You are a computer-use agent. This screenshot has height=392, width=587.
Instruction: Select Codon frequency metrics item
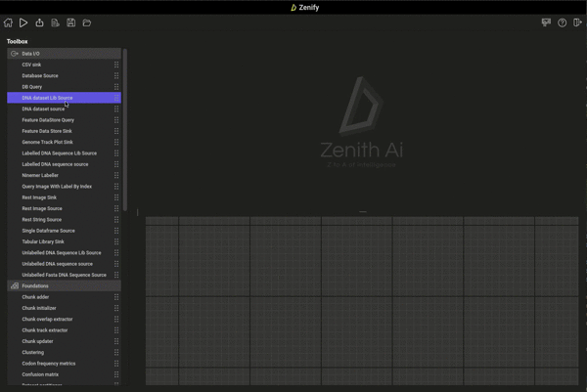coord(64,364)
